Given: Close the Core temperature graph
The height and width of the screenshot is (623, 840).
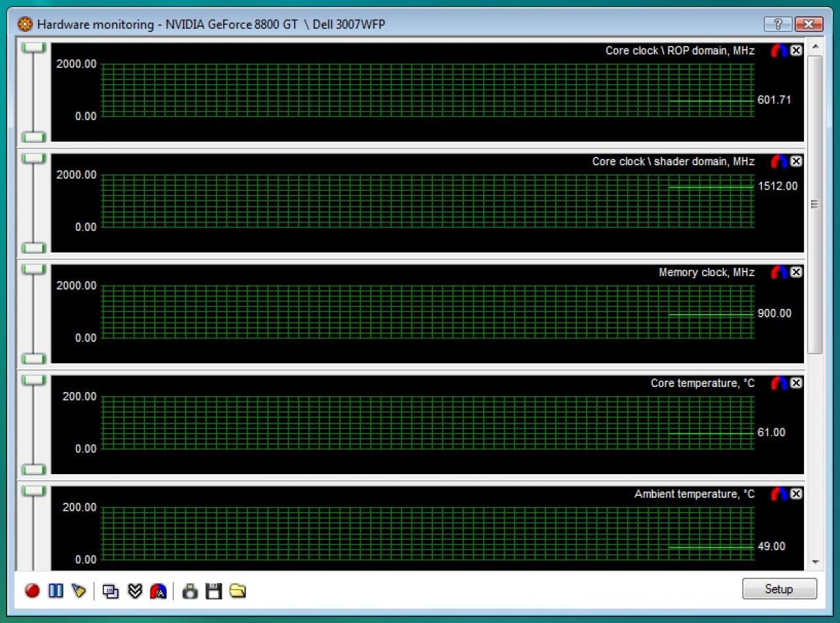Looking at the screenshot, I should (796, 383).
